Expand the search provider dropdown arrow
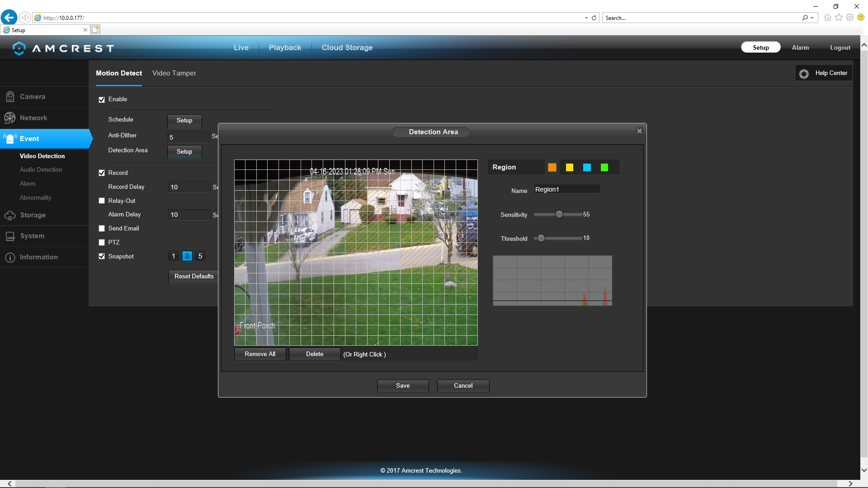This screenshot has width=868, height=488. click(812, 18)
